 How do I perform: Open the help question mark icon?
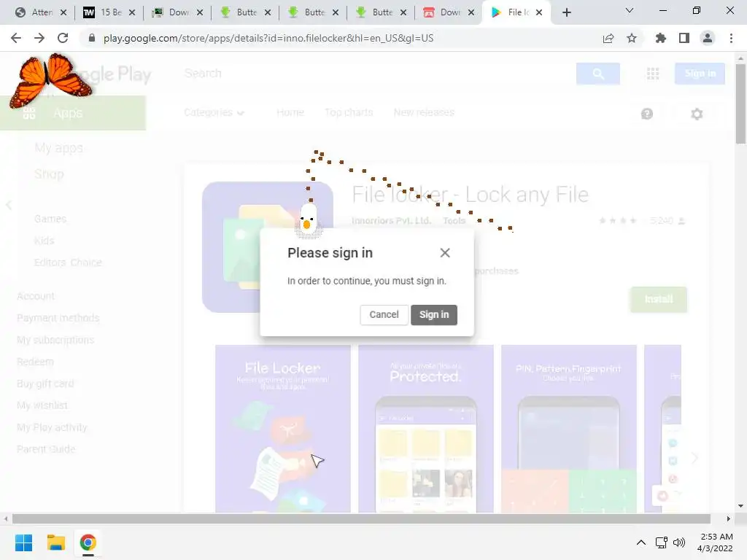click(x=647, y=114)
